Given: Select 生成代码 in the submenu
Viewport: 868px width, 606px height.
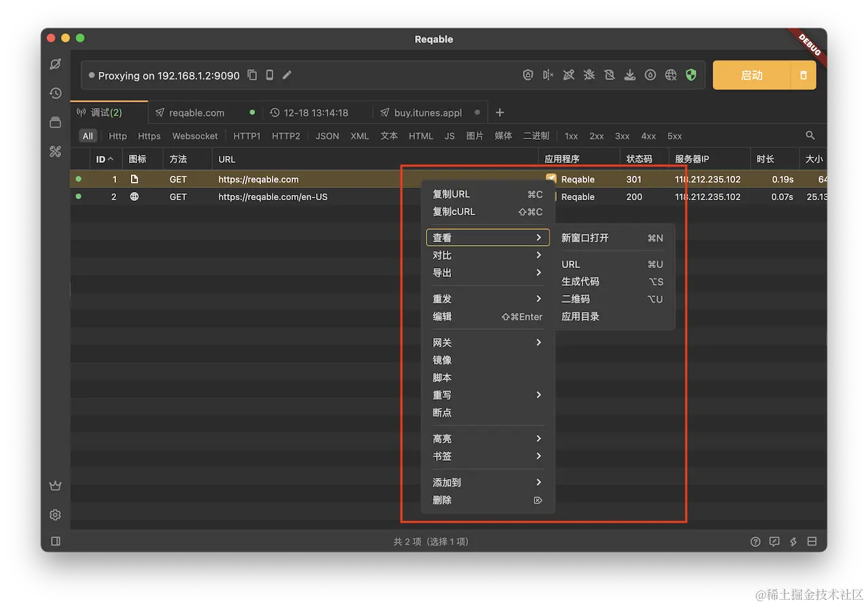Looking at the screenshot, I should point(612,282).
